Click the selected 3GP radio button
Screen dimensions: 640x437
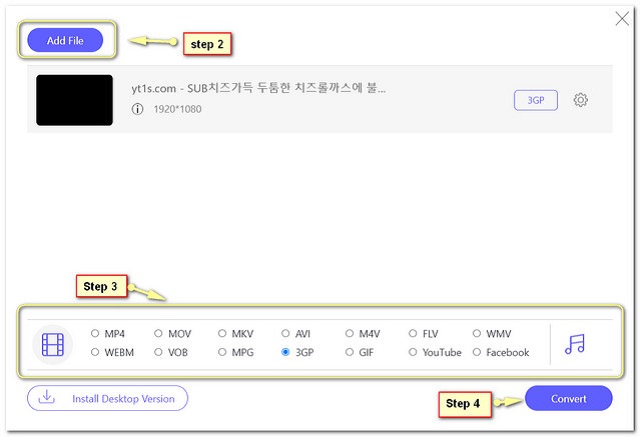tap(286, 352)
